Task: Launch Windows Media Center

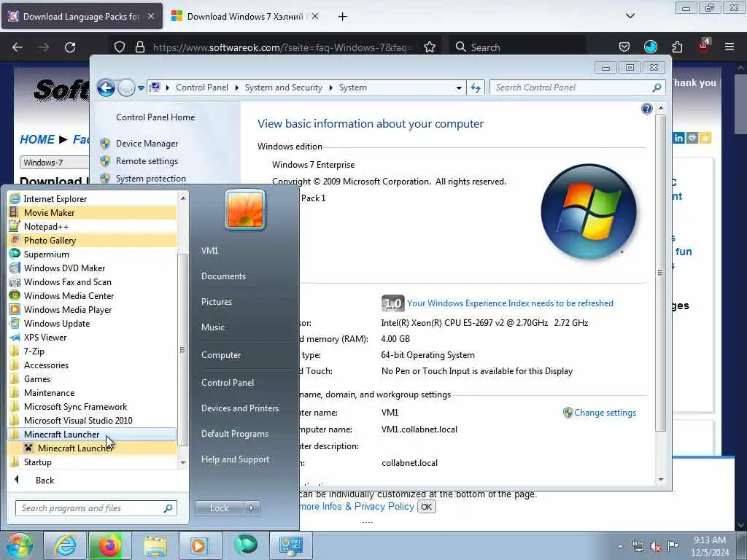Action: coord(93,295)
